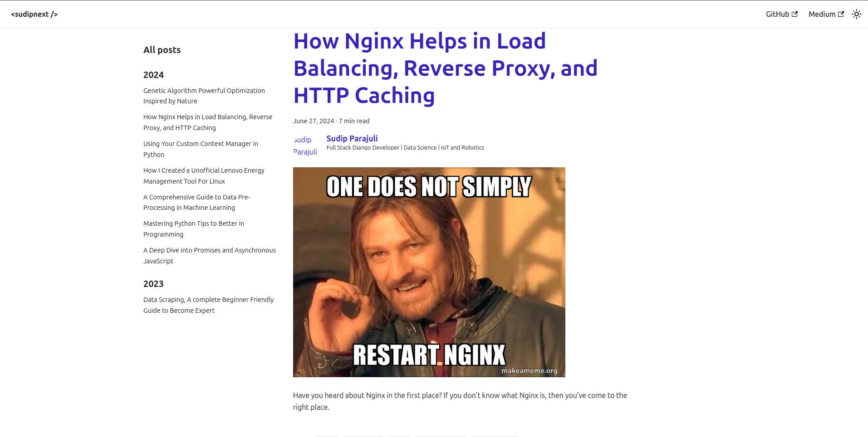Click the 2024 year heading
Viewport: 868px width, 437px height.
[x=153, y=75]
